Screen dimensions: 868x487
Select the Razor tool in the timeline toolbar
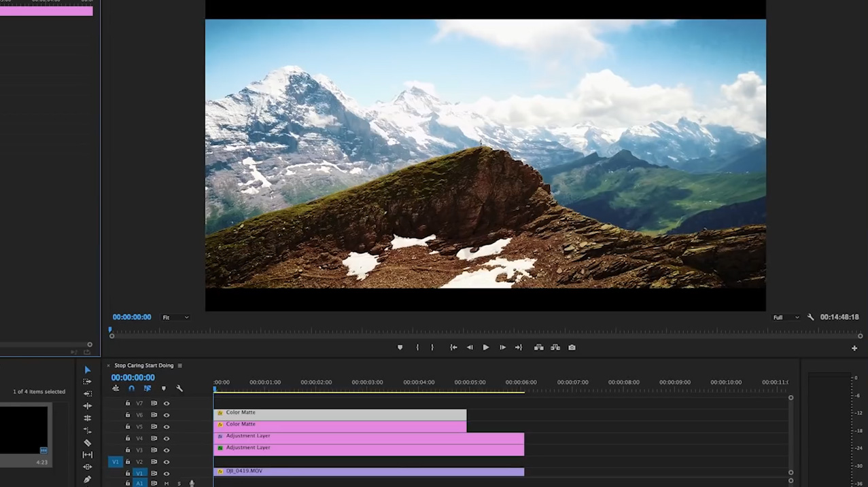(x=87, y=442)
